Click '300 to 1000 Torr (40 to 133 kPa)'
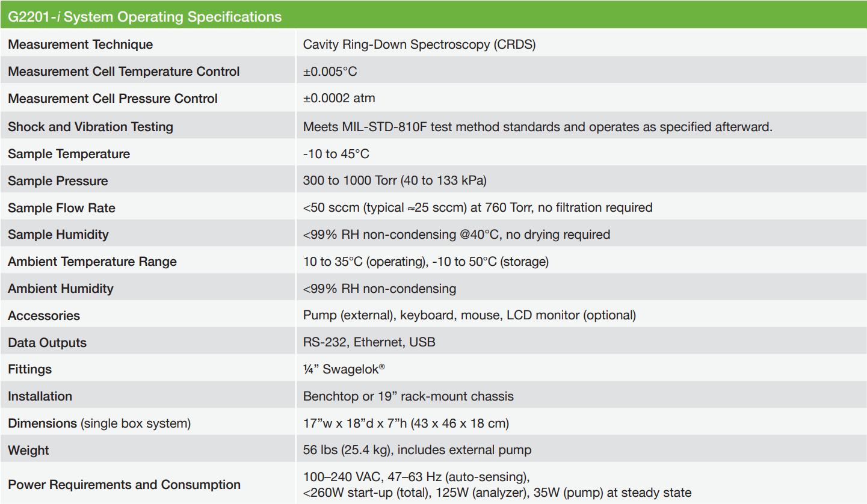 coord(395,181)
